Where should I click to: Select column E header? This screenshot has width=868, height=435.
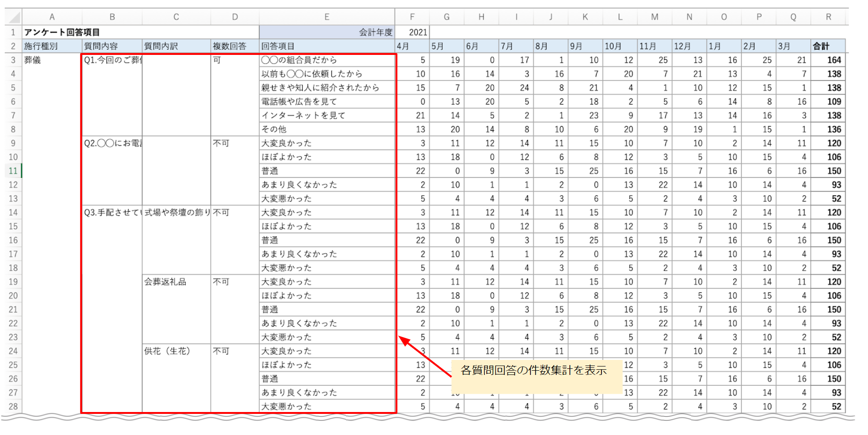(x=327, y=17)
